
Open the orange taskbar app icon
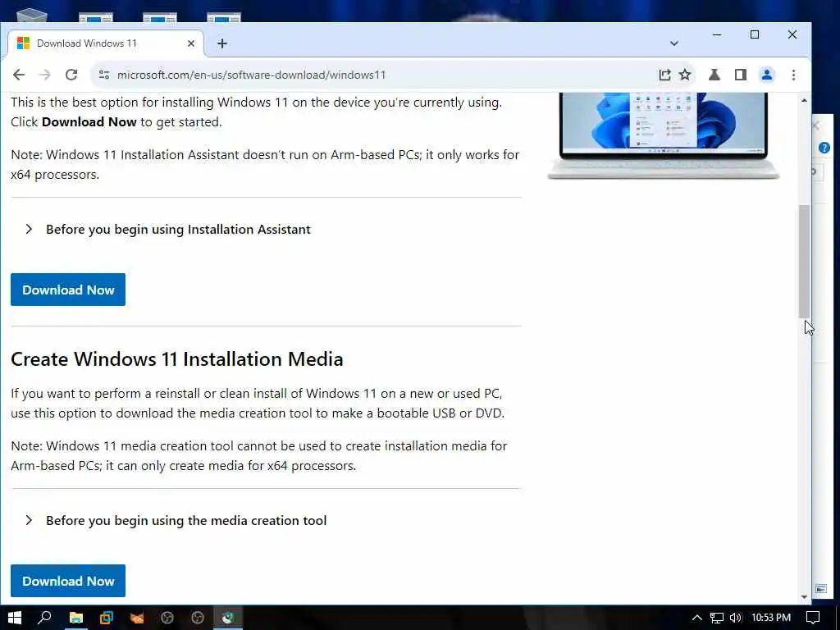tap(137, 618)
